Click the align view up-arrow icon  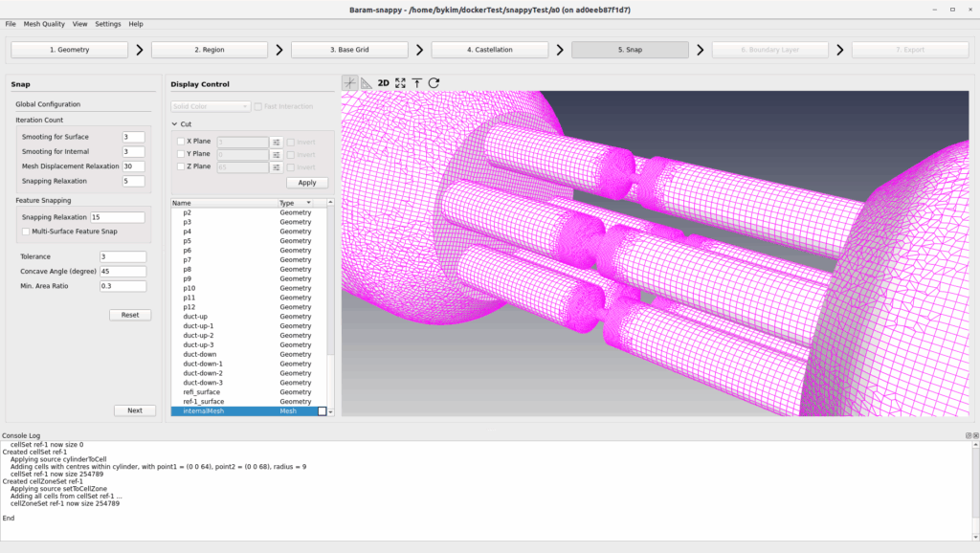pyautogui.click(x=416, y=83)
